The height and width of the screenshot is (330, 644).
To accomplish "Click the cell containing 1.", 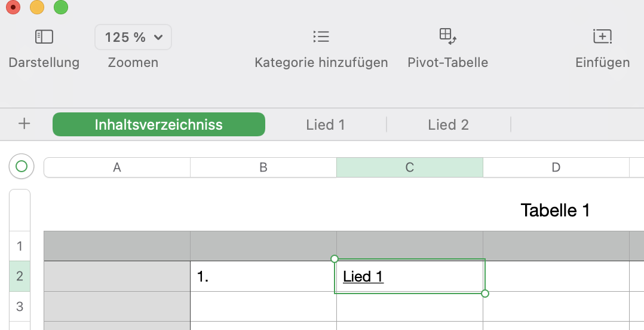I will [x=263, y=277].
